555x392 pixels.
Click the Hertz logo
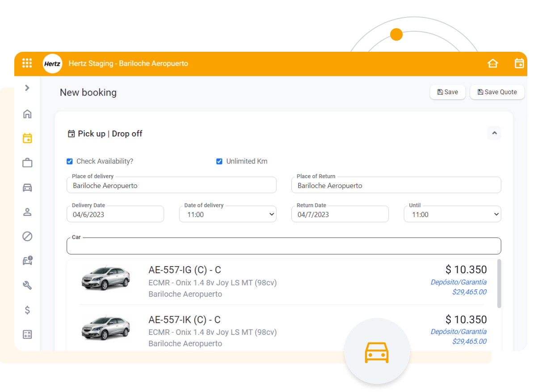pyautogui.click(x=52, y=64)
